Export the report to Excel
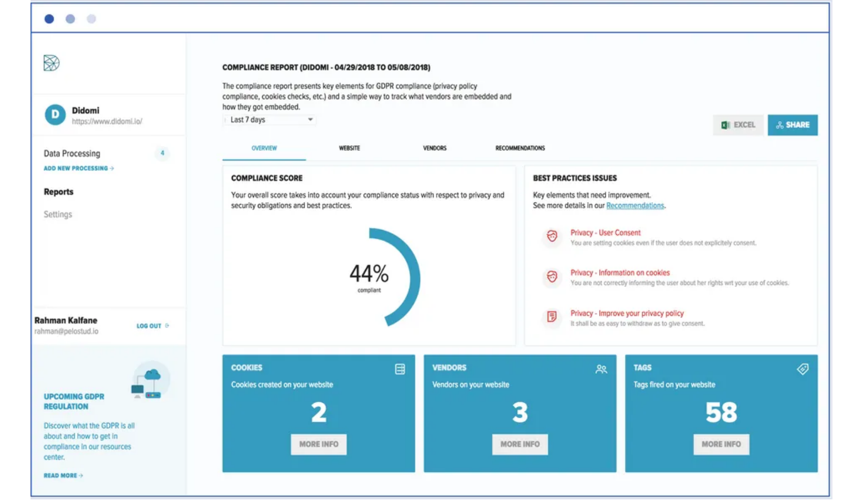The image size is (864, 504). (738, 125)
